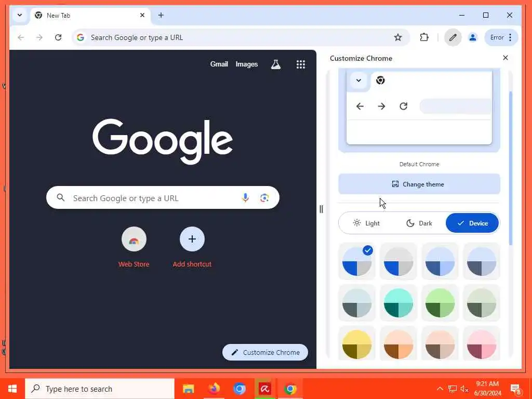Choose the sage grey-green color swatch
Screen dimensions: 532x399
click(481, 303)
